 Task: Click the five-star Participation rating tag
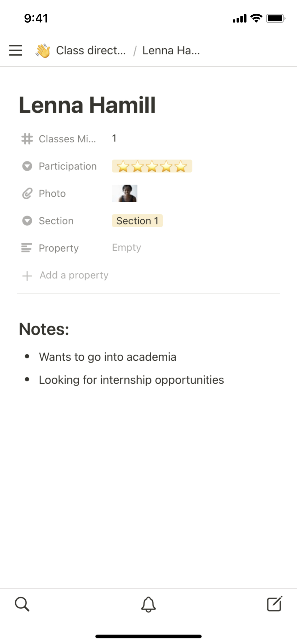152,166
